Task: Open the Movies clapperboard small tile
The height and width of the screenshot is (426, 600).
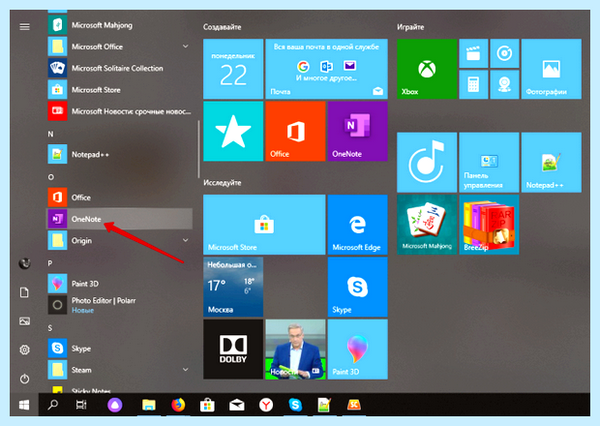Action: click(473, 53)
